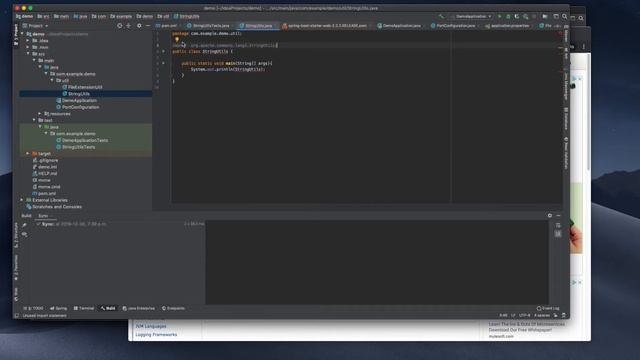Image resolution: width=640 pixels, height=360 pixels.
Task: Open Java Enterprise tool window button
Action: [139, 308]
